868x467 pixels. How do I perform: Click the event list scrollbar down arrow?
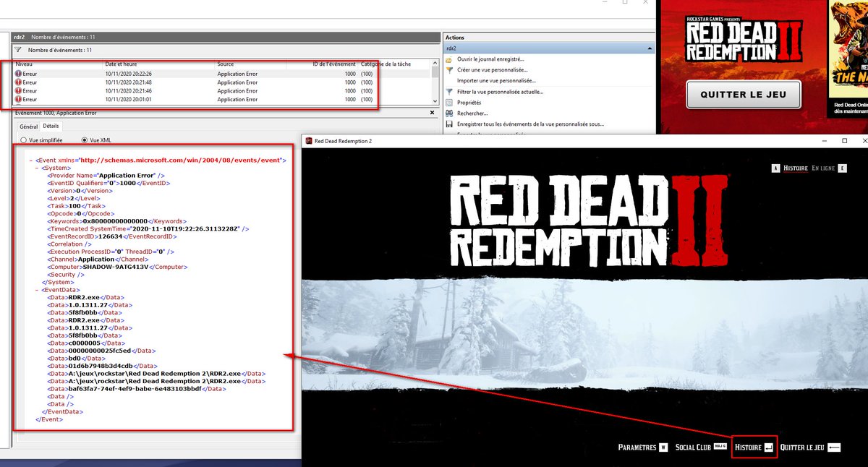point(435,101)
